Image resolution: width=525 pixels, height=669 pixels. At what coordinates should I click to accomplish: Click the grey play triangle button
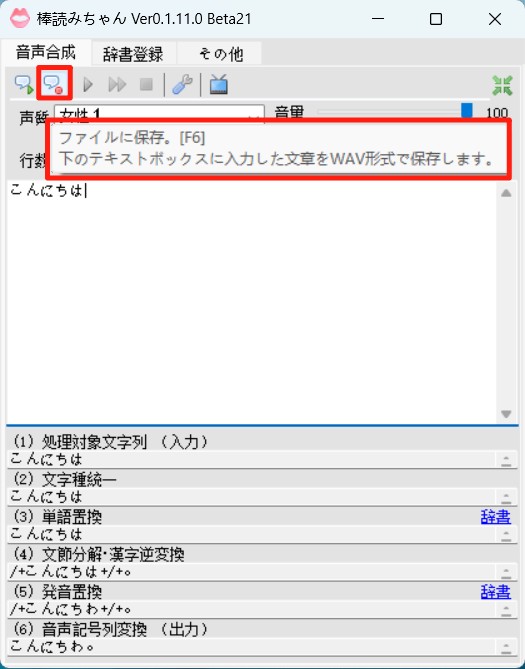pos(88,84)
